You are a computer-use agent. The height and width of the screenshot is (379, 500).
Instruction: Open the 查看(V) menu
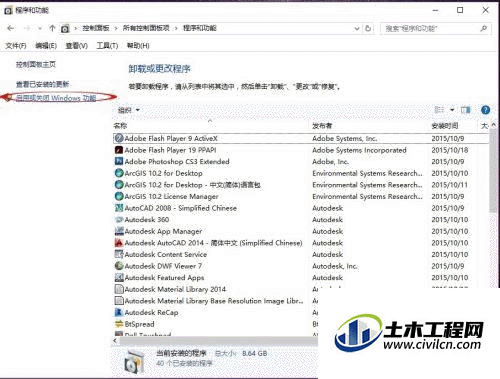point(76,46)
